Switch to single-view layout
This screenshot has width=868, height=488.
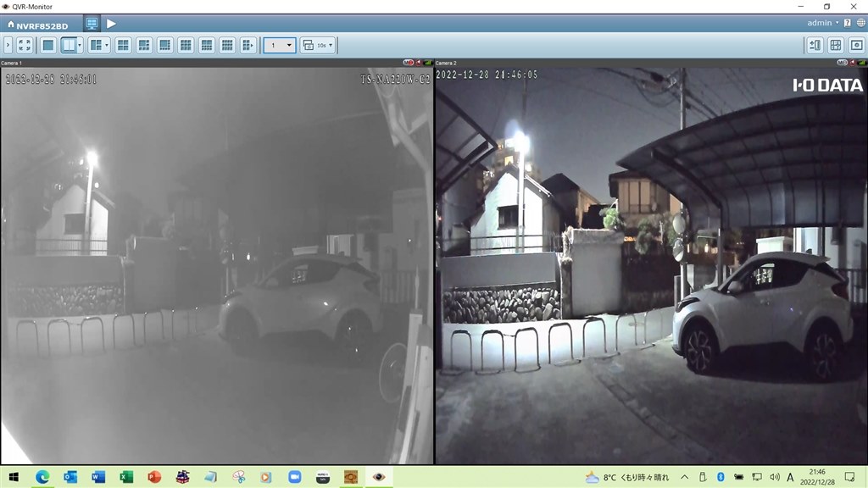48,45
